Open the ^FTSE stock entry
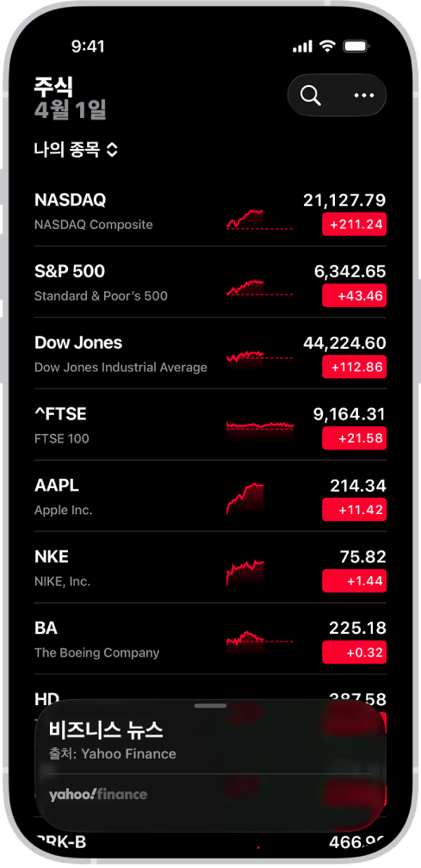This screenshot has width=421, height=868. pos(210,425)
